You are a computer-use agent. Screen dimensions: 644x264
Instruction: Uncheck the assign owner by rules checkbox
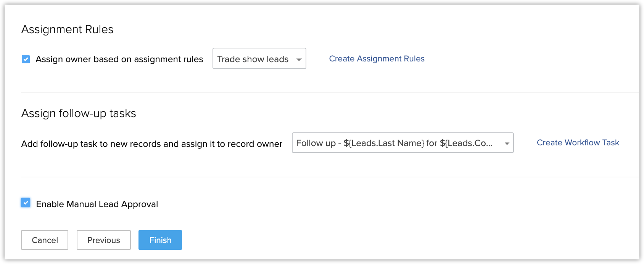[x=26, y=59]
